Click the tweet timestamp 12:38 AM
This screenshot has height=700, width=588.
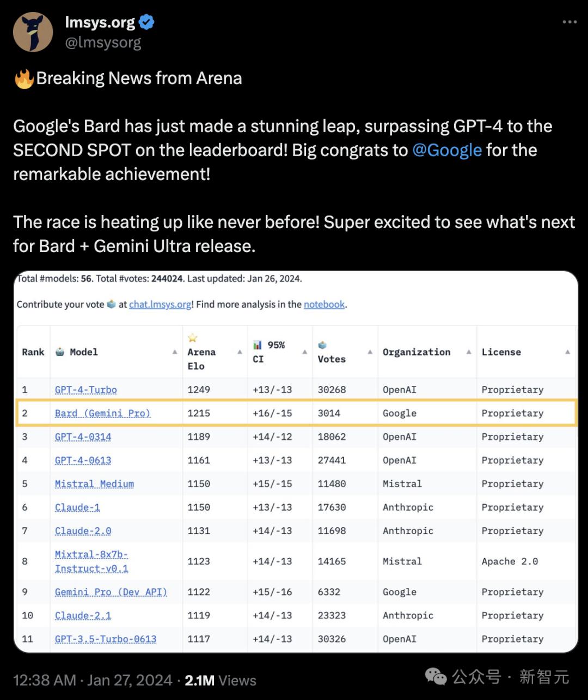[44, 680]
